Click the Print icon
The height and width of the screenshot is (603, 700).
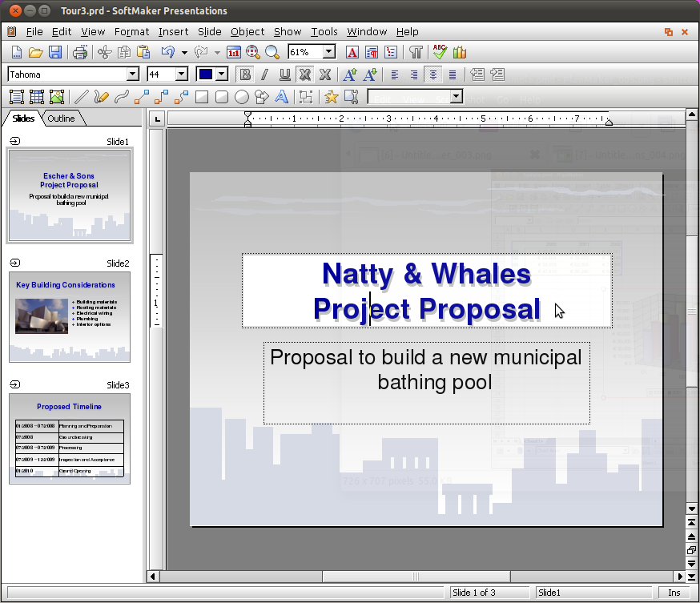[80, 53]
